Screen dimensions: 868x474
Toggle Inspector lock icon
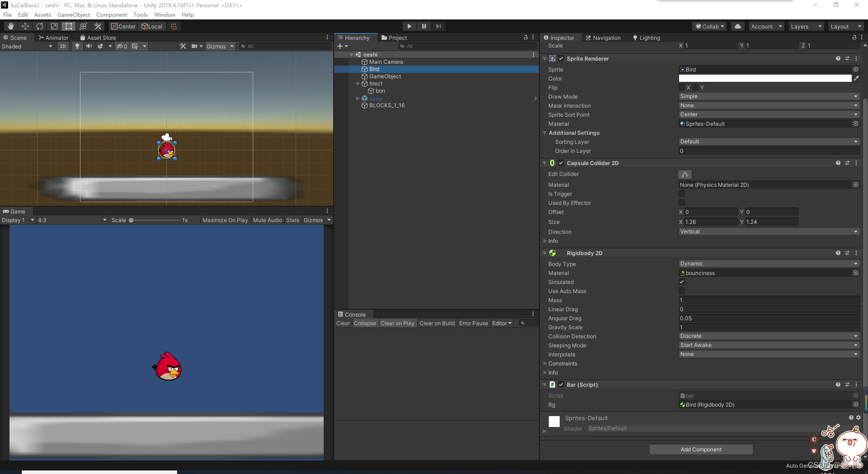(854, 38)
